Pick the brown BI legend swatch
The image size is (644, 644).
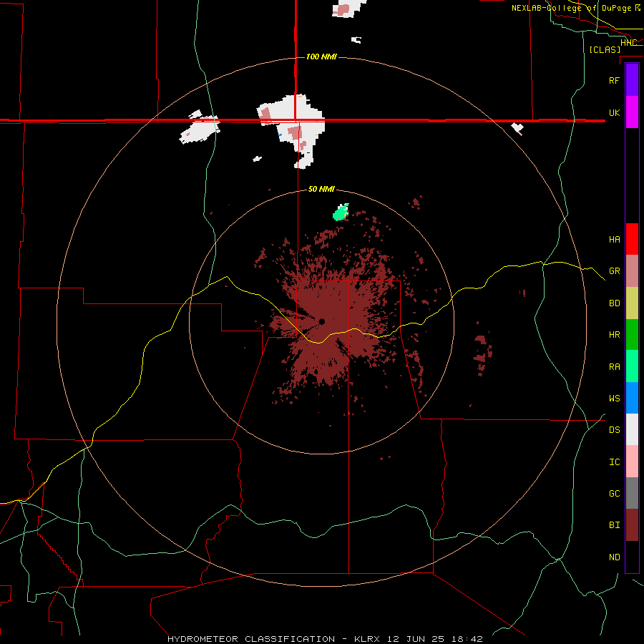[632, 525]
